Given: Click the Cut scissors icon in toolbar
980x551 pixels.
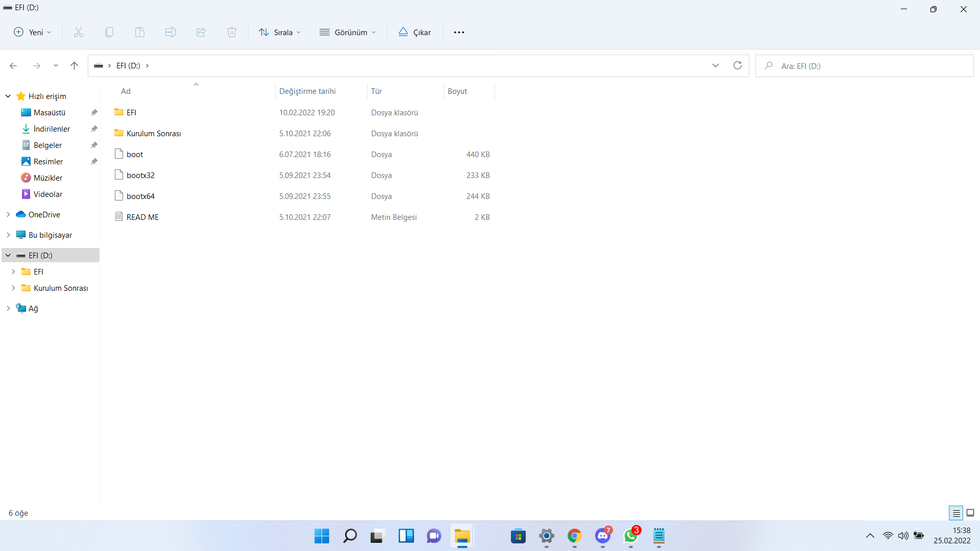Looking at the screenshot, I should 78,32.
